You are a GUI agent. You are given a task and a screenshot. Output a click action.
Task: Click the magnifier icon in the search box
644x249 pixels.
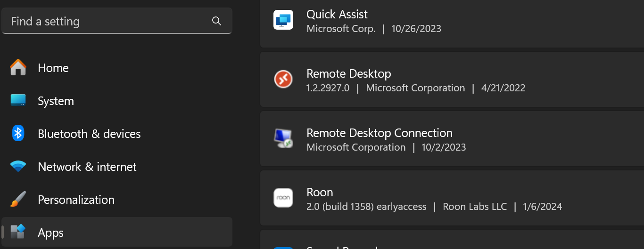[216, 21]
